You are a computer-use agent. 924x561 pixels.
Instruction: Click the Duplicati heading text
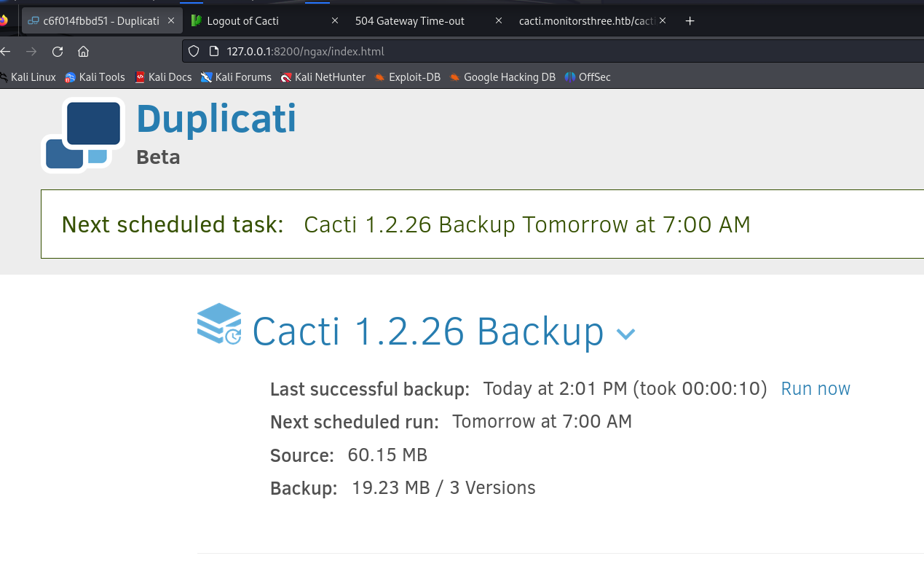click(x=216, y=119)
